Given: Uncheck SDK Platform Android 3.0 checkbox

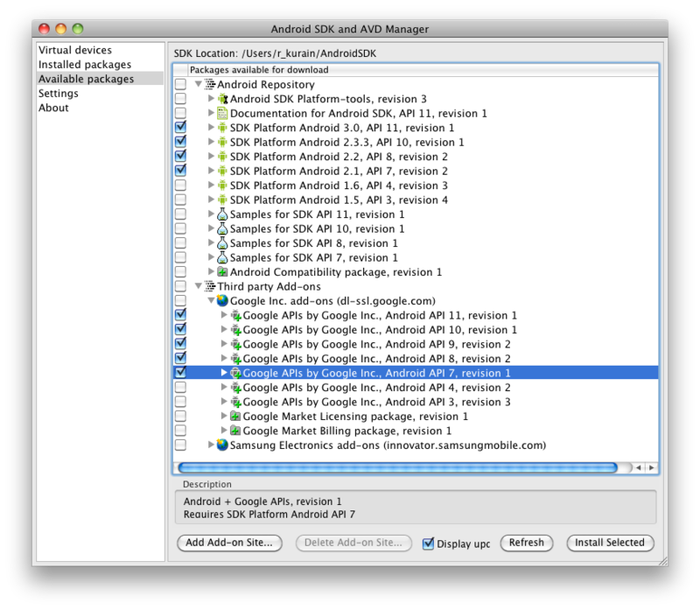Looking at the screenshot, I should pyautogui.click(x=181, y=127).
